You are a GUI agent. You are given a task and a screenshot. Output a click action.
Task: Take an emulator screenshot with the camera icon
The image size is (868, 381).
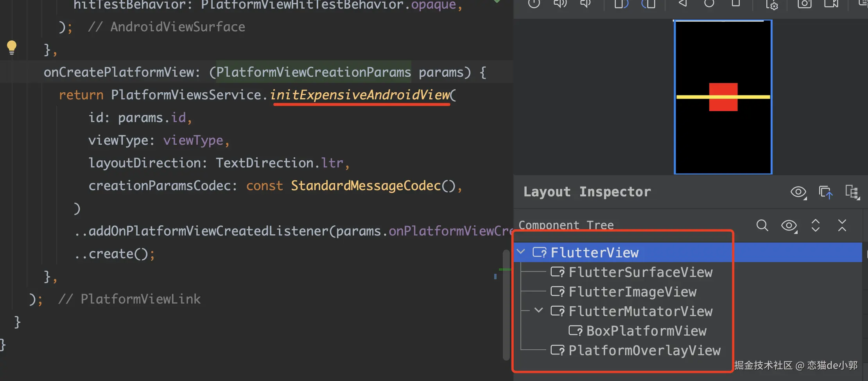[x=805, y=4]
